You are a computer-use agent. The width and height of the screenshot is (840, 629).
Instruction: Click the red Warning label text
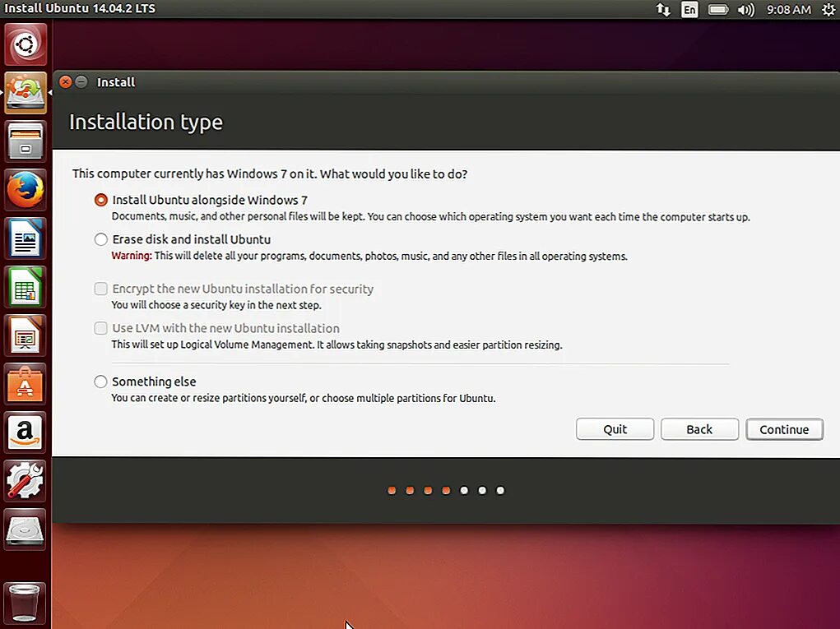tap(132, 256)
